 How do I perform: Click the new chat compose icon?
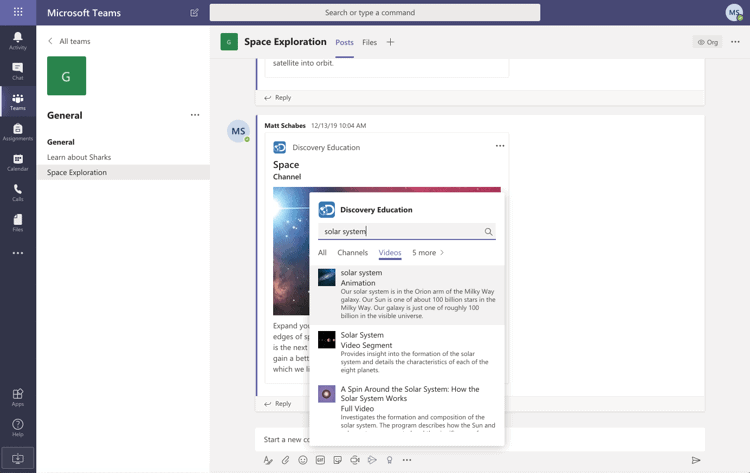click(194, 13)
